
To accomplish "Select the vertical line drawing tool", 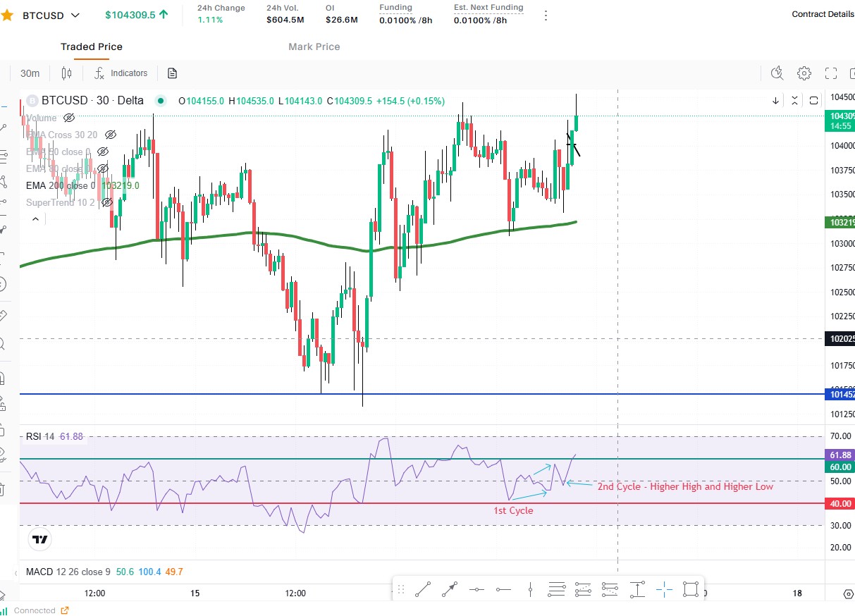I will [x=530, y=589].
